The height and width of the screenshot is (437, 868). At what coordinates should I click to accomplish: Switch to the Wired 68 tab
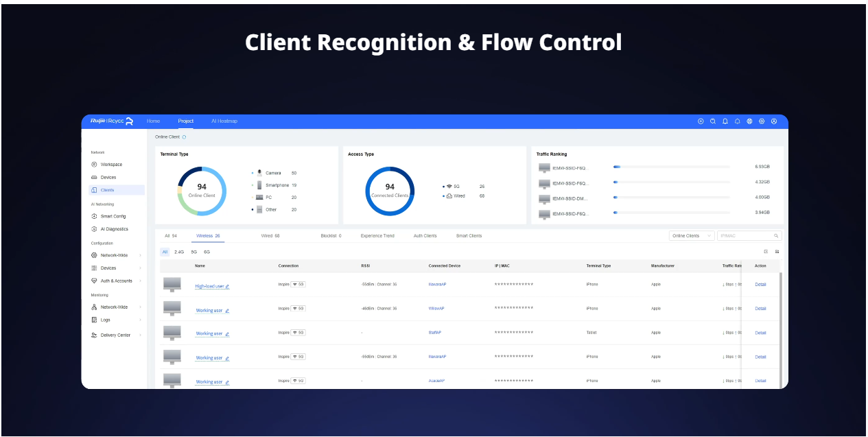270,236
